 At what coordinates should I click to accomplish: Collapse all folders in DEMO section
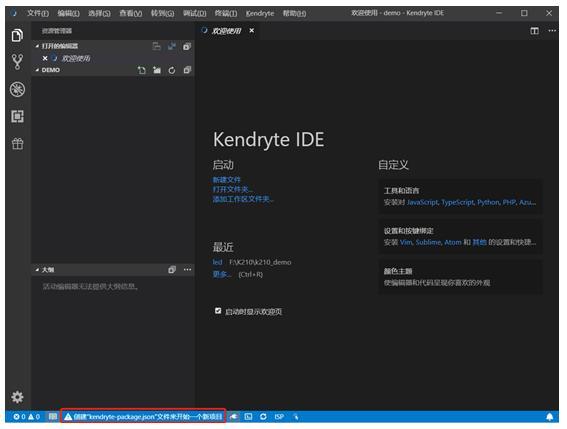click(x=187, y=70)
